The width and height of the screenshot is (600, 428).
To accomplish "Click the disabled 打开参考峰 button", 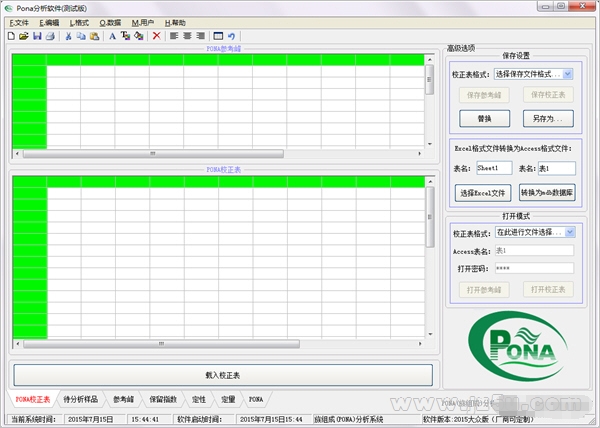I will point(484,290).
